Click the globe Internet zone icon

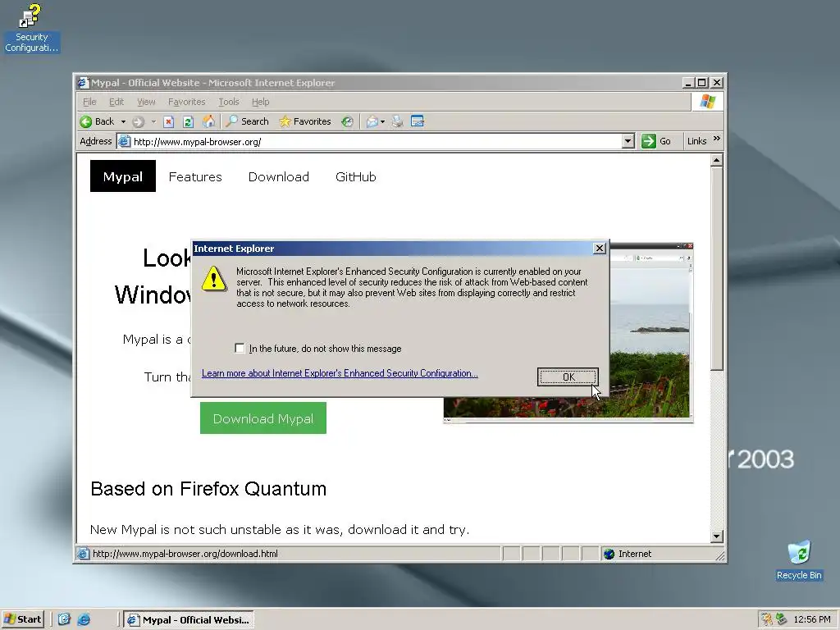click(x=609, y=554)
